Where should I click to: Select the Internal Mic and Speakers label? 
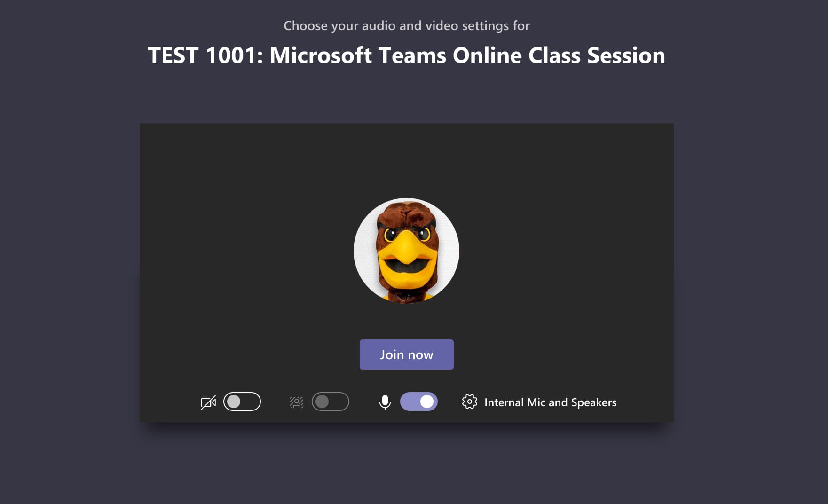click(x=551, y=402)
